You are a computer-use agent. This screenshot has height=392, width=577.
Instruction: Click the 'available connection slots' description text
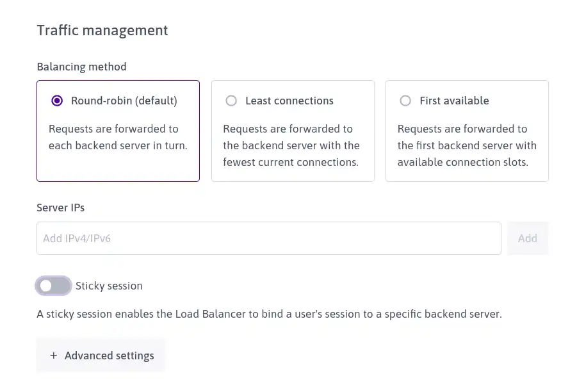pyautogui.click(x=463, y=162)
